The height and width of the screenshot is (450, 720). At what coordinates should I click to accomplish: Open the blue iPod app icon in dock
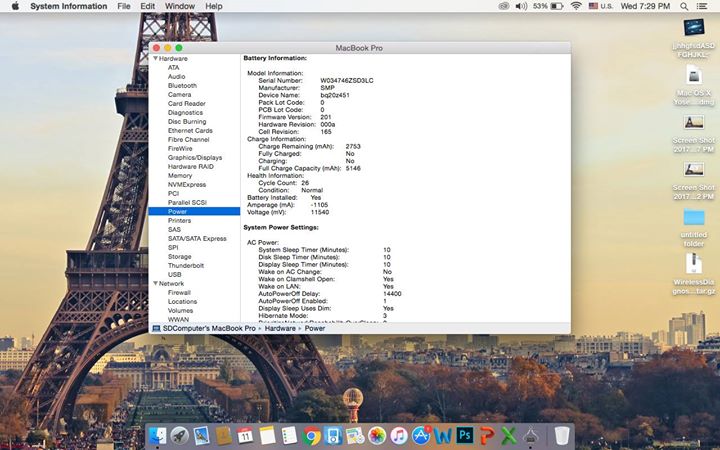[x=333, y=435]
